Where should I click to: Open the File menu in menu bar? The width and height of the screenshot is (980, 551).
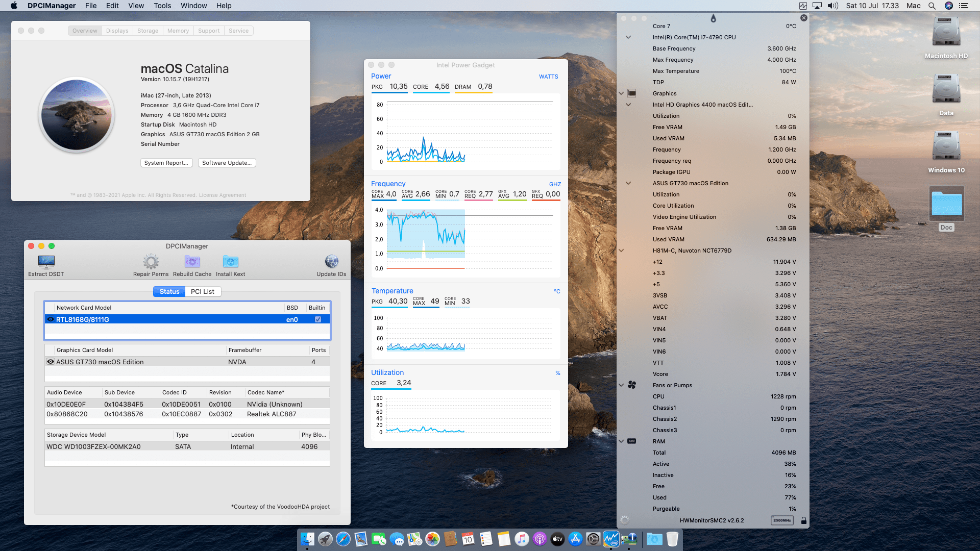[x=91, y=6]
